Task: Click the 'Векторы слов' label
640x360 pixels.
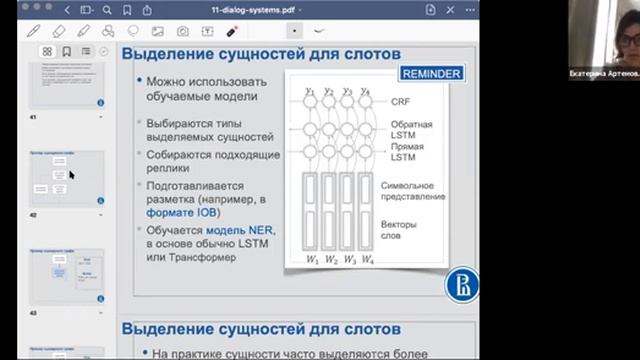Action: pyautogui.click(x=398, y=230)
